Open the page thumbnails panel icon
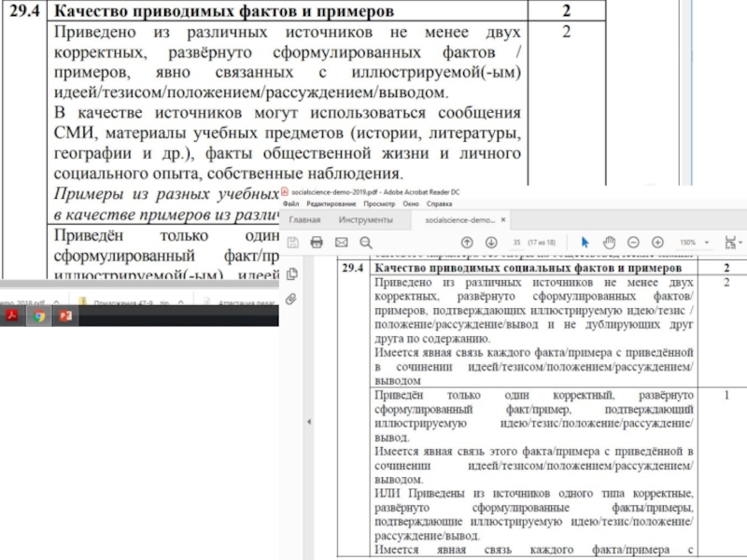The image size is (747, 560). point(293,274)
